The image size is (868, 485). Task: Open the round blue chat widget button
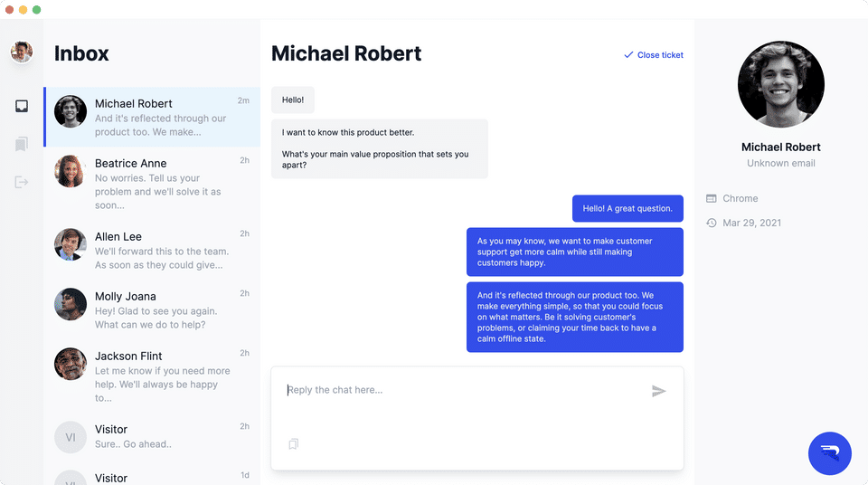(829, 452)
